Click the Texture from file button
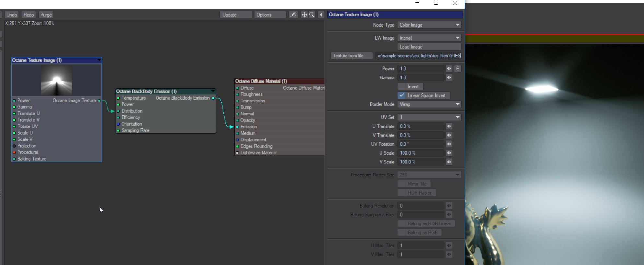644x265 pixels. (x=351, y=56)
